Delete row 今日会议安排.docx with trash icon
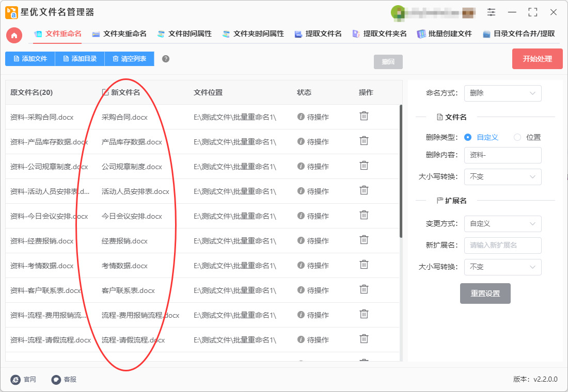This screenshot has height=392, width=568. pyautogui.click(x=364, y=216)
